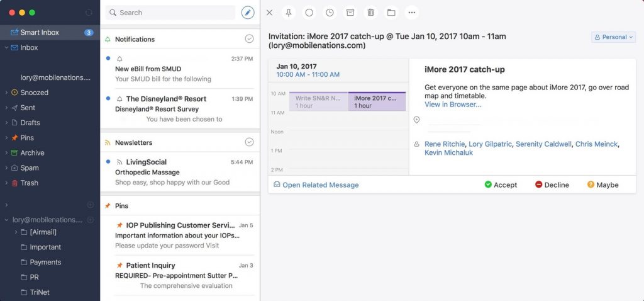Close the open invitation with the X icon
644x301 pixels.
pos(269,13)
